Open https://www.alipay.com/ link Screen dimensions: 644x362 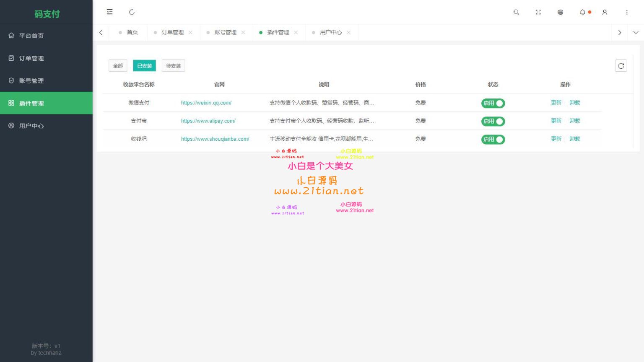(x=208, y=121)
